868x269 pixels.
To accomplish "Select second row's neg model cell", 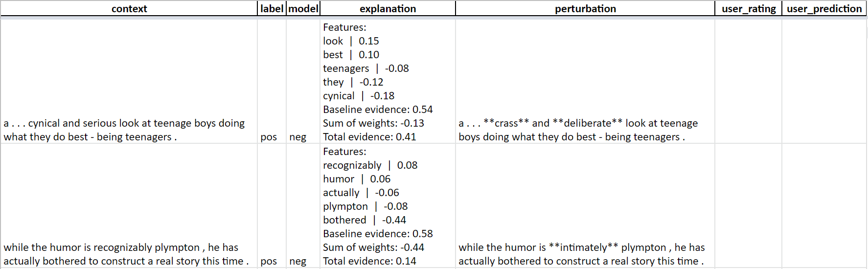I will (303, 205).
